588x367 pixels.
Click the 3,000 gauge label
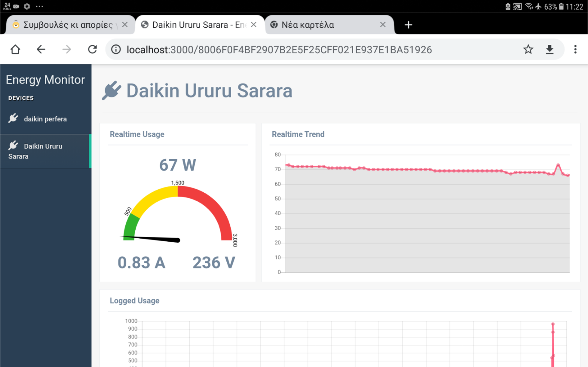point(235,240)
